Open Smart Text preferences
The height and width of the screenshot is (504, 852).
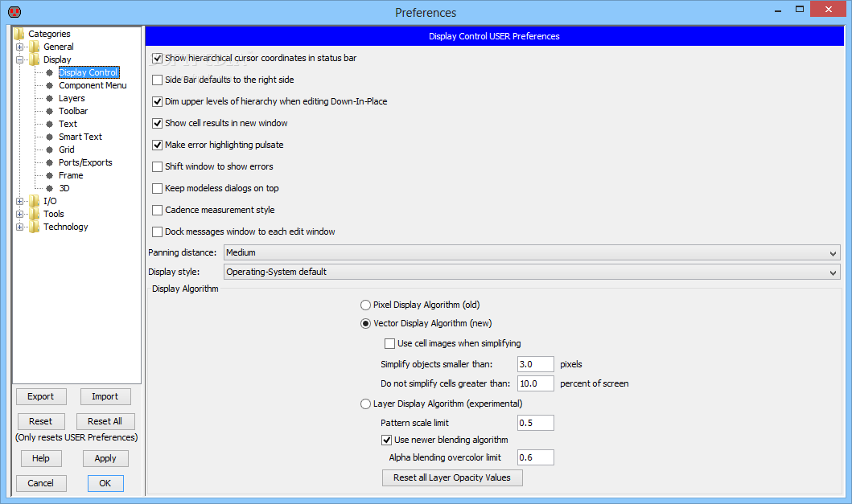(x=80, y=137)
